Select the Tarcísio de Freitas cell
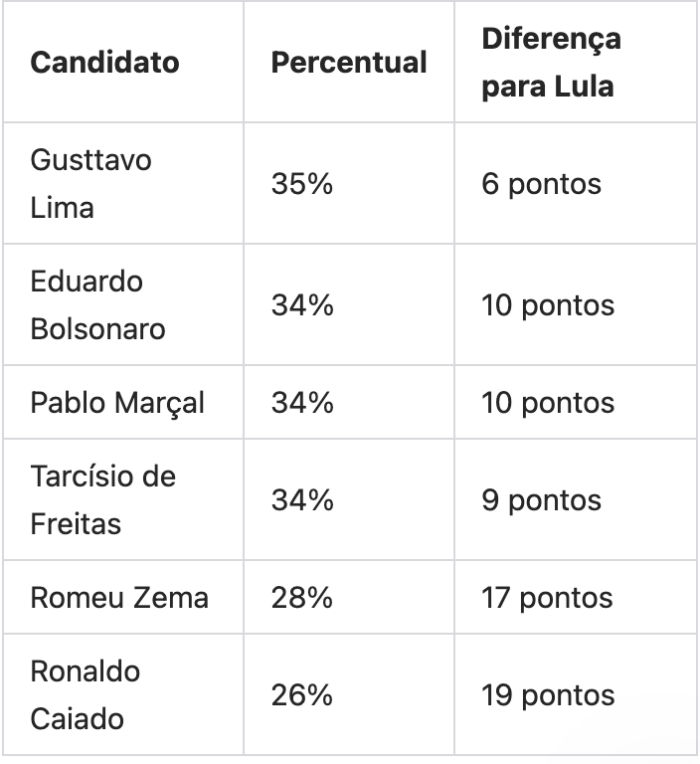The height and width of the screenshot is (764, 700). [x=102, y=500]
